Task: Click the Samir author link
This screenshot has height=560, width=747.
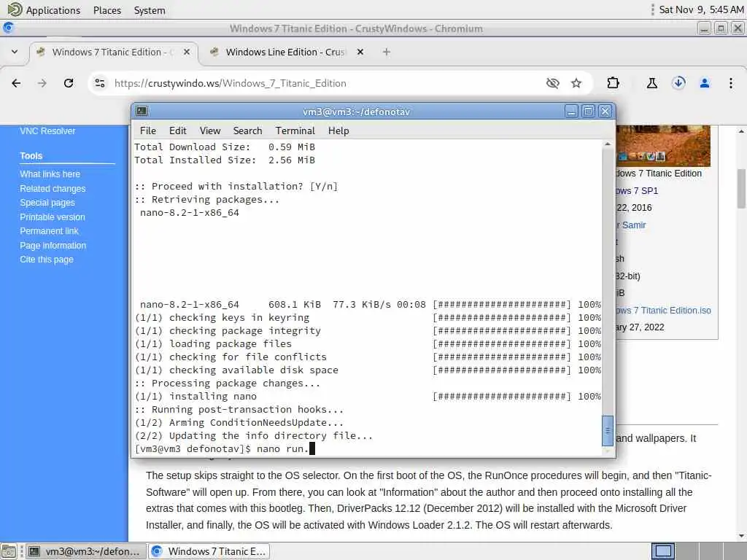Action: coord(631,225)
